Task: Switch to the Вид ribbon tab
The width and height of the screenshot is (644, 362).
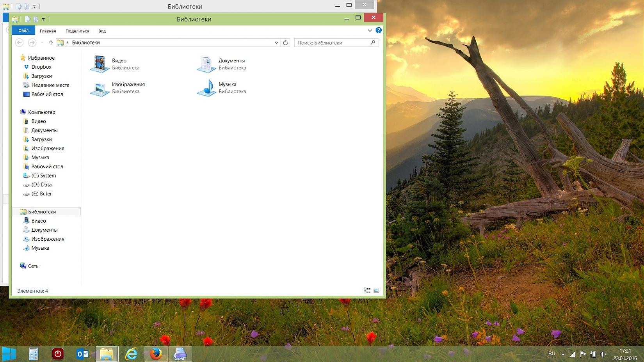Action: [x=102, y=31]
